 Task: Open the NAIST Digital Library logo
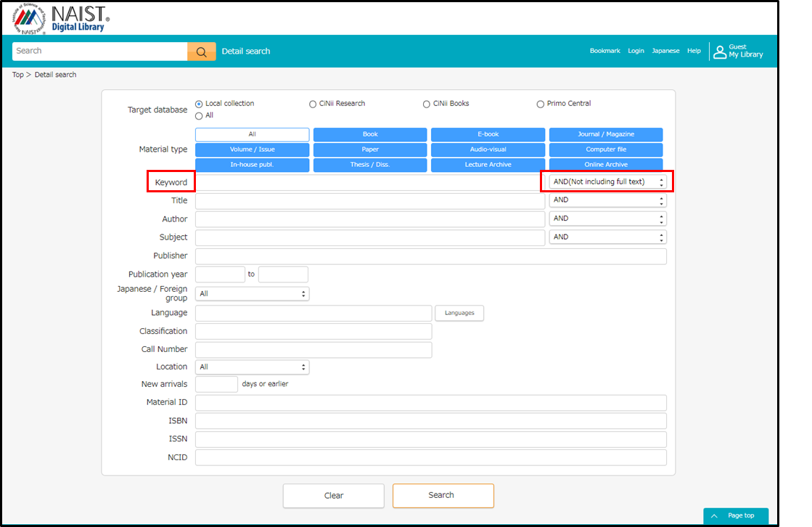(61, 19)
